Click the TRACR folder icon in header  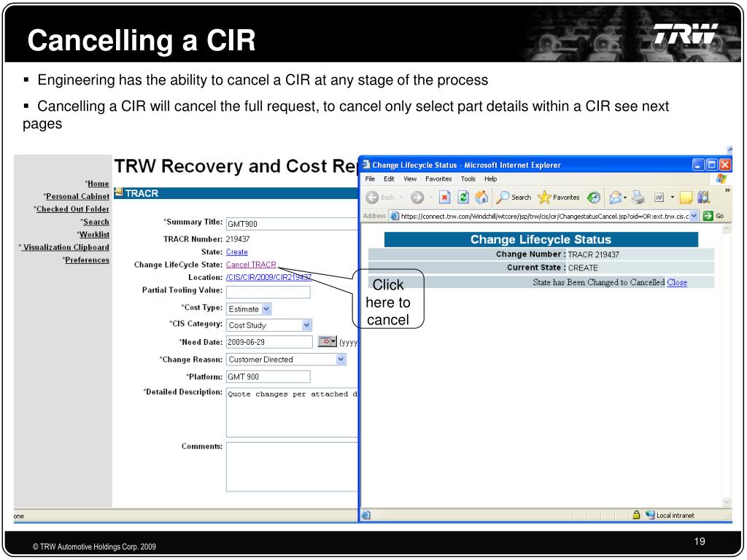(x=119, y=192)
